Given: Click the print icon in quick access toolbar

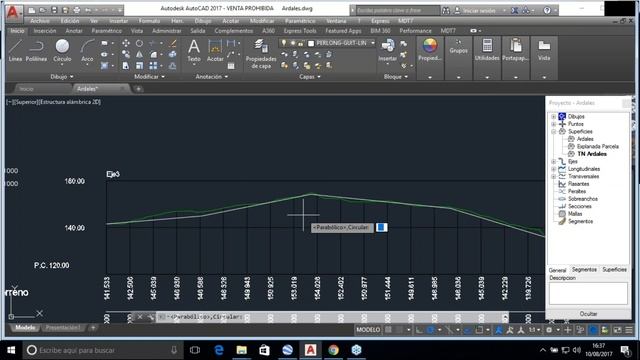Looking at the screenshot, I should 76,10.
